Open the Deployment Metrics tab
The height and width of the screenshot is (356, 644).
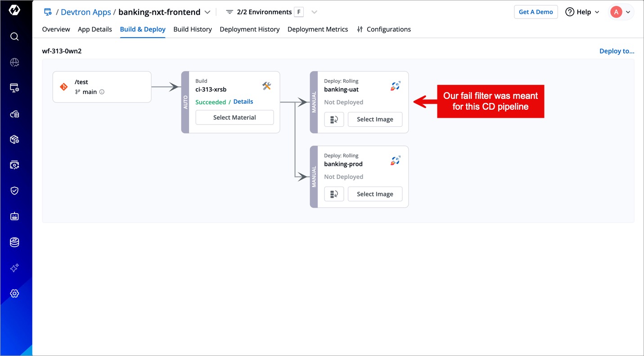318,29
